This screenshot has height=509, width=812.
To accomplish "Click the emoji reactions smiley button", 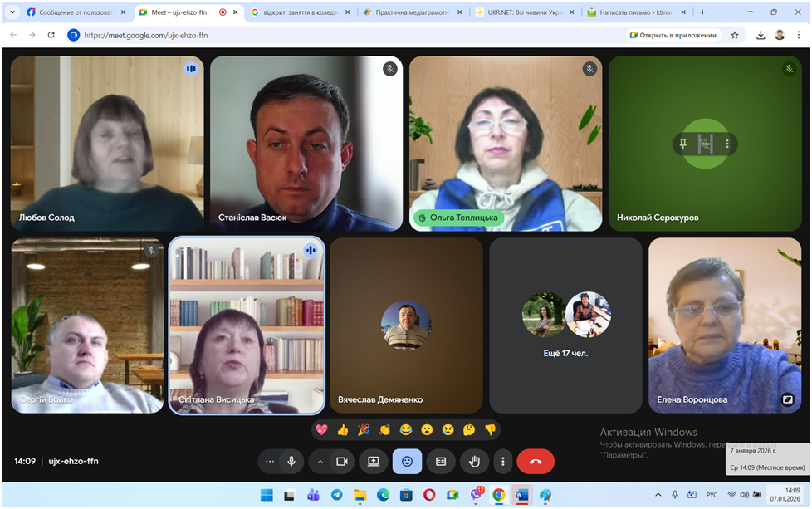I will pyautogui.click(x=407, y=461).
